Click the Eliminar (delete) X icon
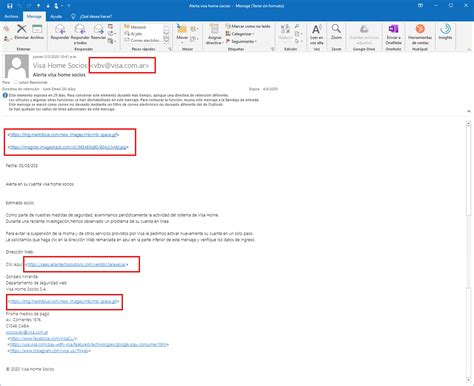Image resolution: width=474 pixels, height=386 pixels. (x=22, y=29)
